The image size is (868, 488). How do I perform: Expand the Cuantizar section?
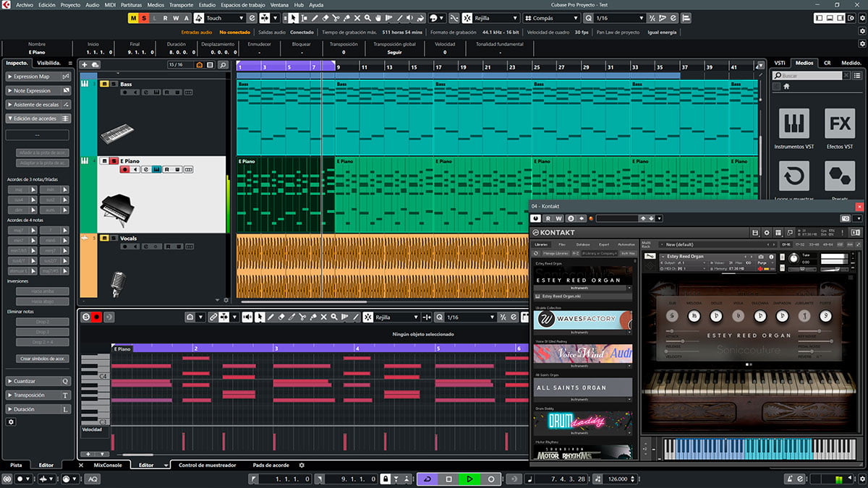coord(38,381)
